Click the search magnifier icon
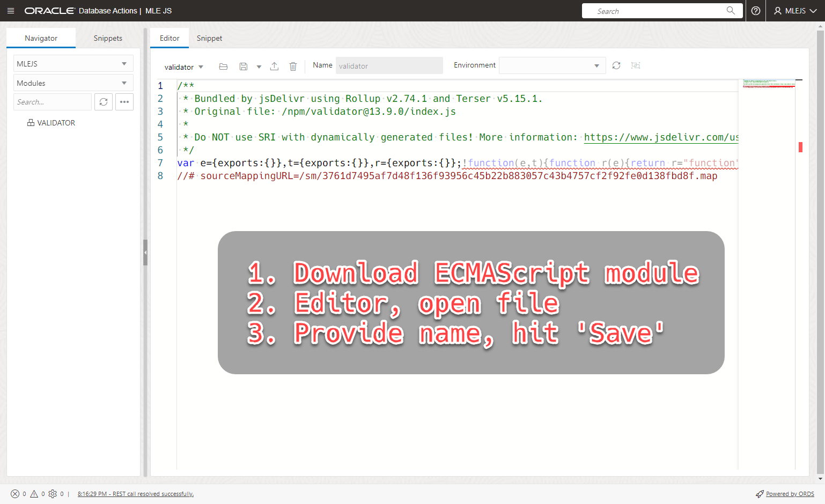The width and height of the screenshot is (825, 504). [731, 10]
